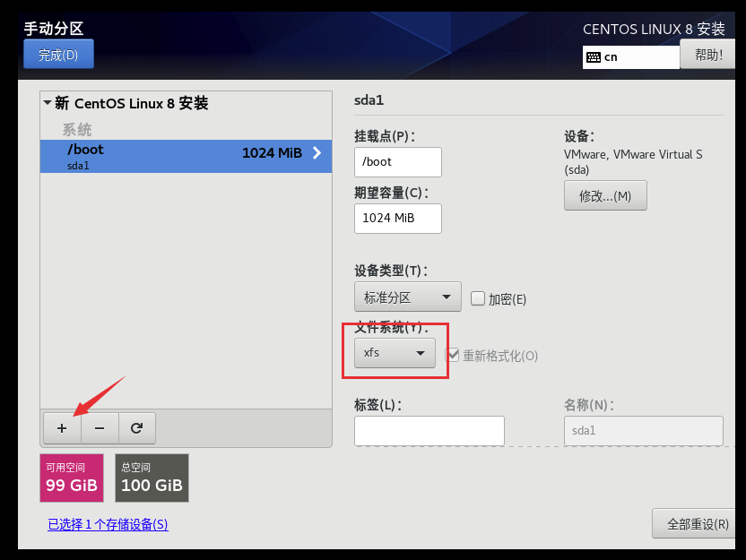Click the 可用空间 99 GiB box
This screenshot has height=560, width=746.
tap(72, 478)
